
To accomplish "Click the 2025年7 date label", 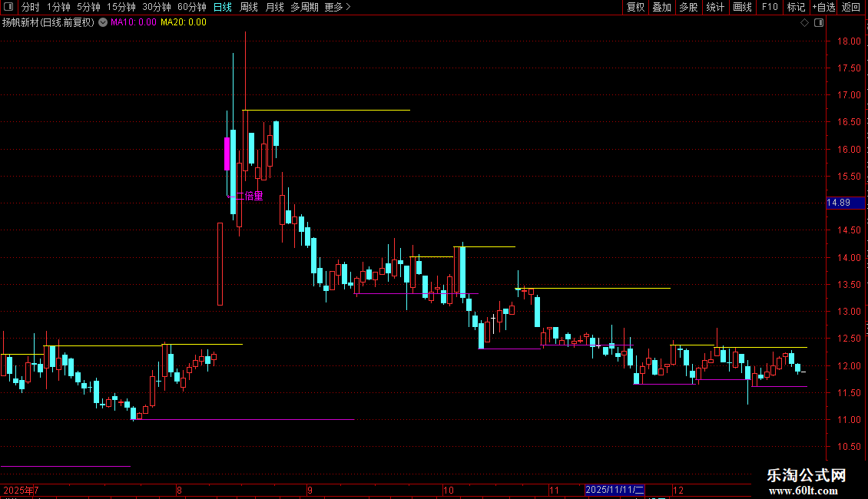I will [21, 490].
